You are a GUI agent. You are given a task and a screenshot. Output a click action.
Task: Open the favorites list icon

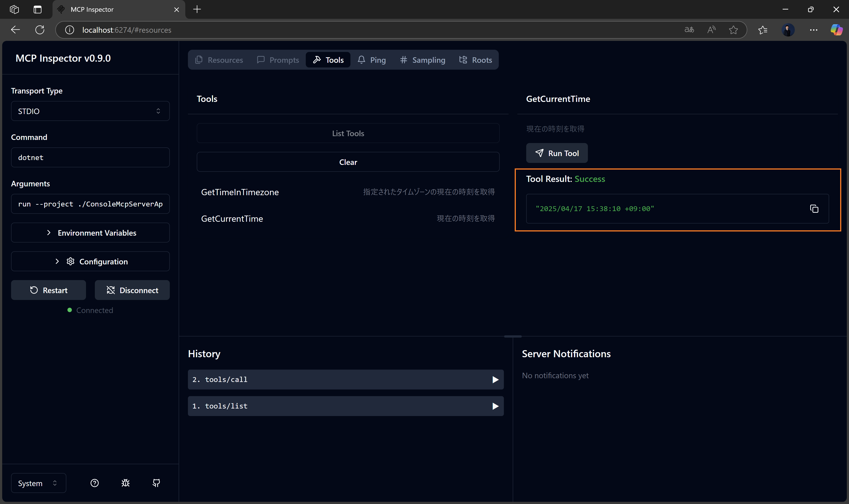click(763, 30)
